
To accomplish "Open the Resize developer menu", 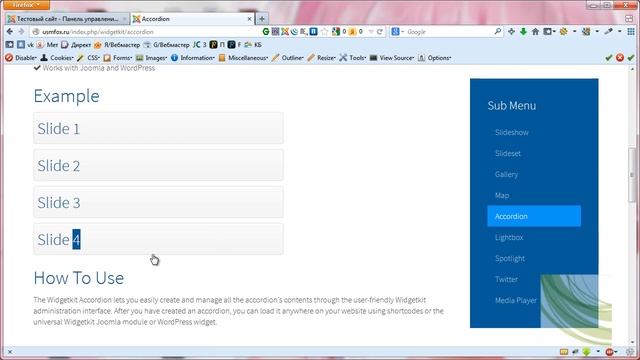I will (x=322, y=58).
